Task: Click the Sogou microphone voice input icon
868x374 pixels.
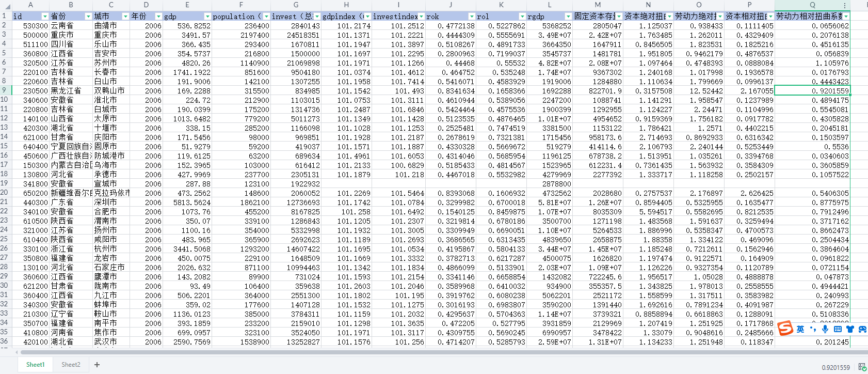Action: (825, 329)
